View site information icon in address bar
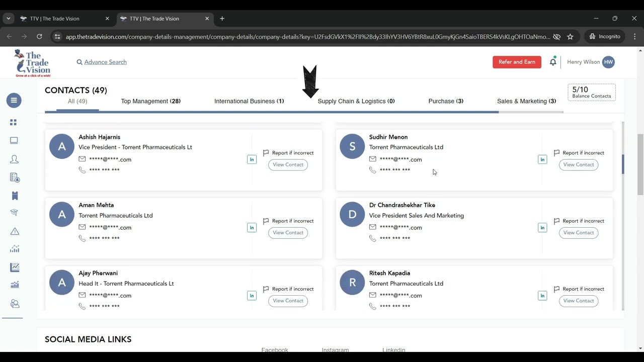 point(57,37)
